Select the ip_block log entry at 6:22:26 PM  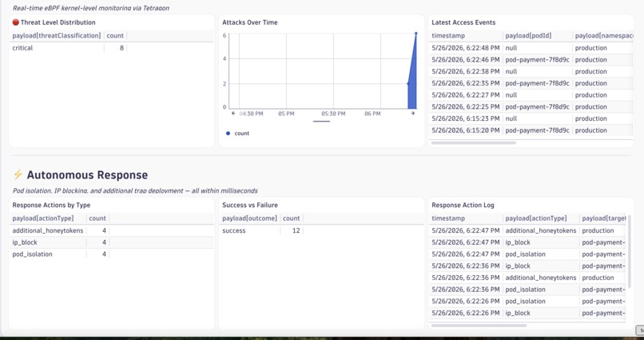tap(528, 313)
